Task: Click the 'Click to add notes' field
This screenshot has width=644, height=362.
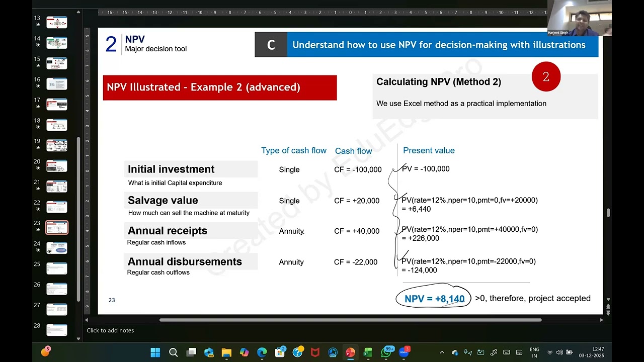Action: pyautogui.click(x=110, y=330)
